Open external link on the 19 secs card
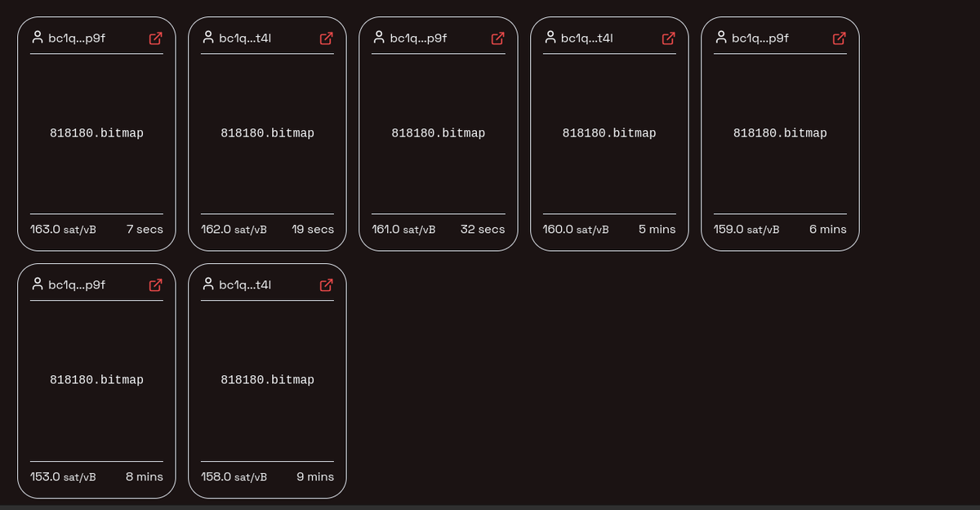Screen dimensions: 980x510 [x=326, y=38]
